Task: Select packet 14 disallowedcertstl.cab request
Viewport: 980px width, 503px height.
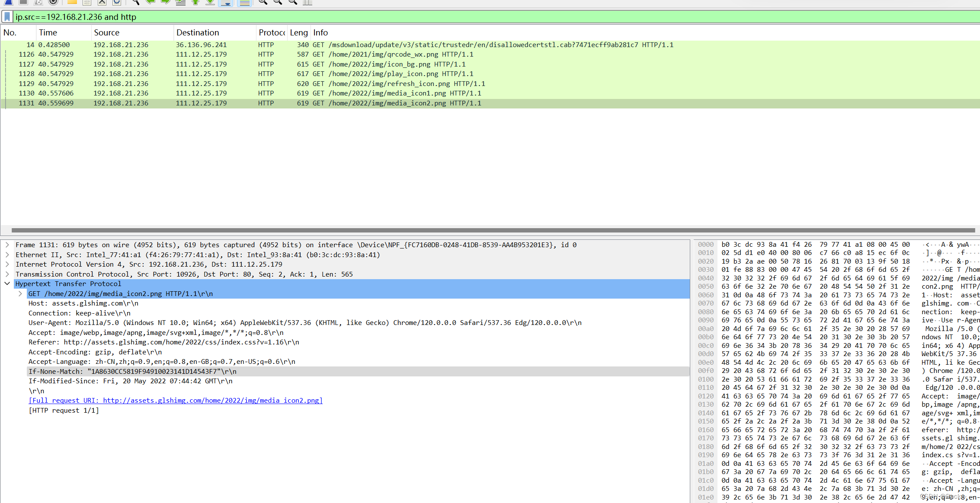Action: tap(490, 45)
